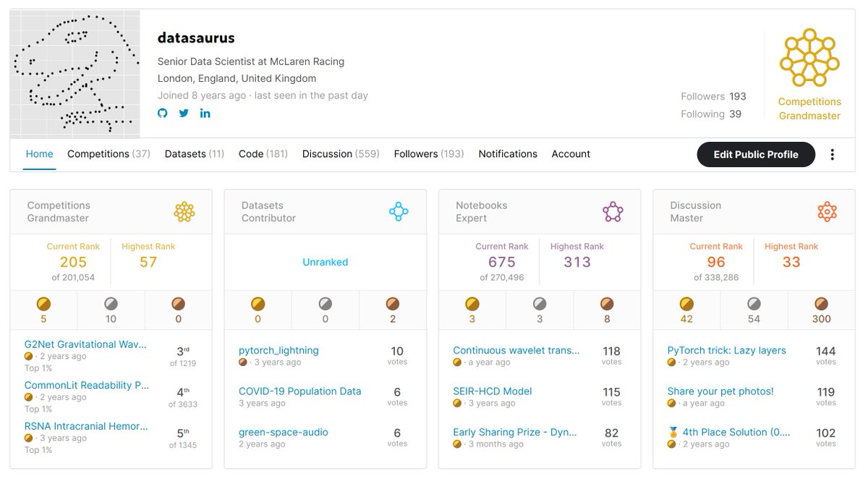Open the Continuous wavelet transform notebook link
Screen dimensions: 868x479
pyautogui.click(x=516, y=350)
